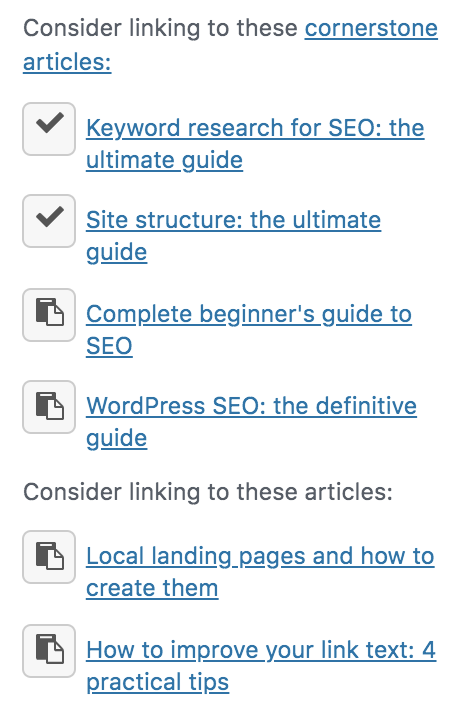The width and height of the screenshot is (468, 712).
Task: Click 'ultimate guide' under Keyword research link
Action: (x=164, y=160)
